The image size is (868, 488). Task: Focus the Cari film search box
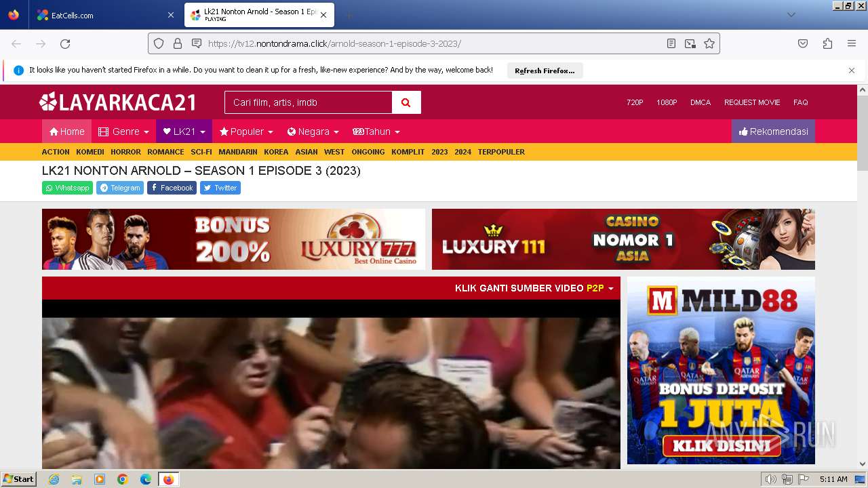tap(309, 102)
